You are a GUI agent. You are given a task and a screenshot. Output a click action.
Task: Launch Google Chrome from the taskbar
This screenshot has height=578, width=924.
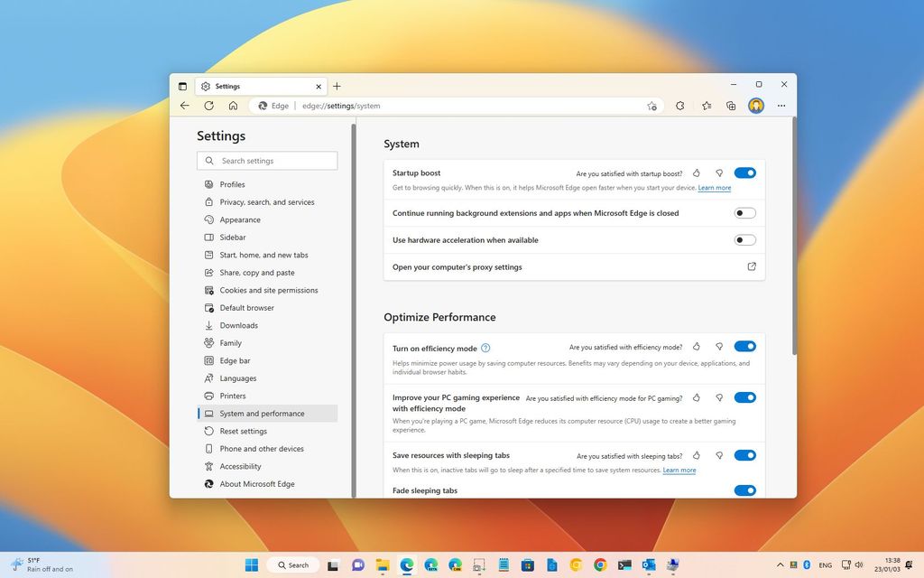click(x=599, y=564)
